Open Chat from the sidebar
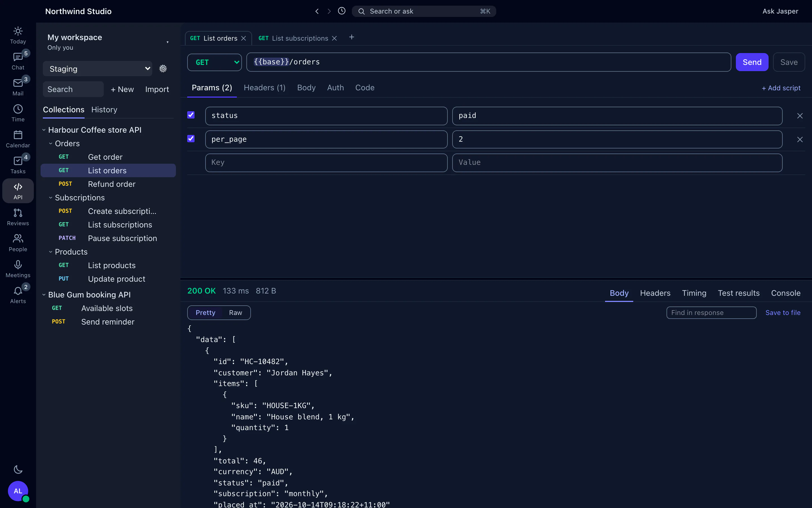The height and width of the screenshot is (508, 812). (18, 61)
